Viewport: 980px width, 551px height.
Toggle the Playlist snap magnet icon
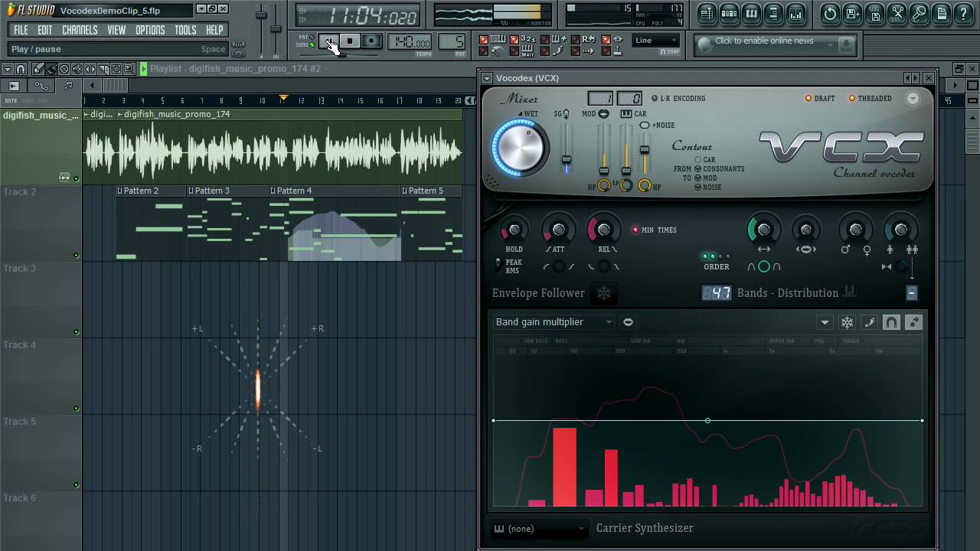point(20,69)
